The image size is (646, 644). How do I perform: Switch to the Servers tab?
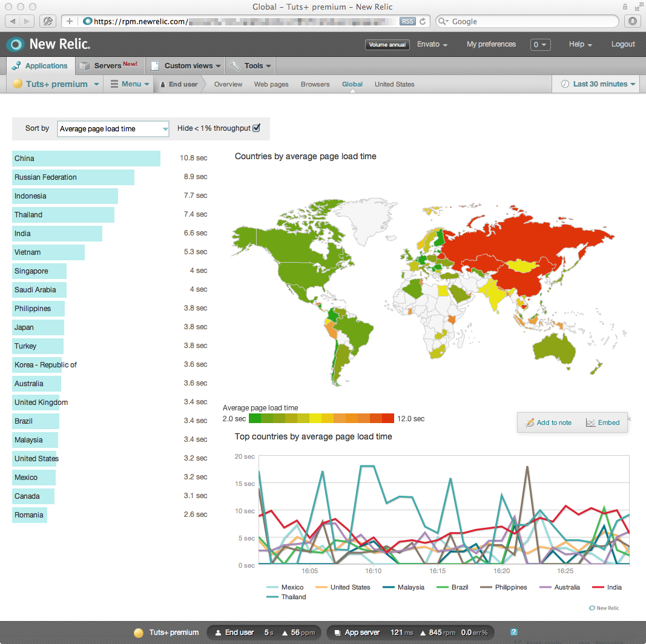[110, 66]
